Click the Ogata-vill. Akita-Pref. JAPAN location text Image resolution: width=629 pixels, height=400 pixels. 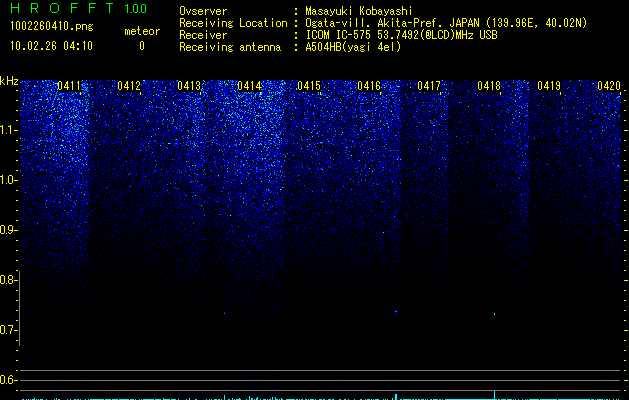tap(446, 23)
